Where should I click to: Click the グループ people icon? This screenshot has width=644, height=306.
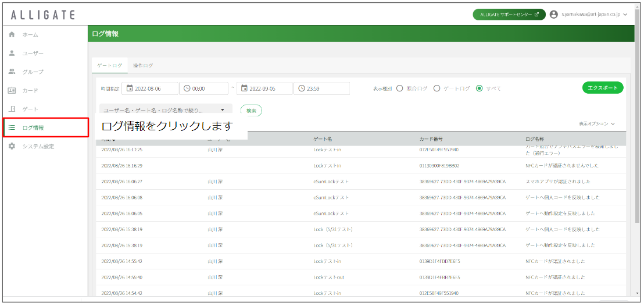pos(12,72)
